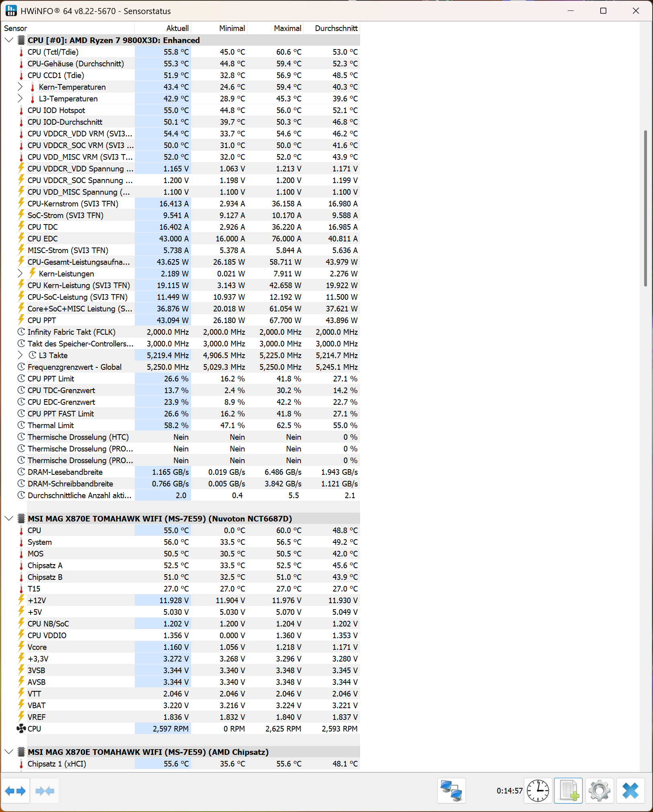The image size is (653, 812).
Task: Collapse the MSI MAG X870E Nuvoton NCT6687D group
Action: tap(9, 519)
